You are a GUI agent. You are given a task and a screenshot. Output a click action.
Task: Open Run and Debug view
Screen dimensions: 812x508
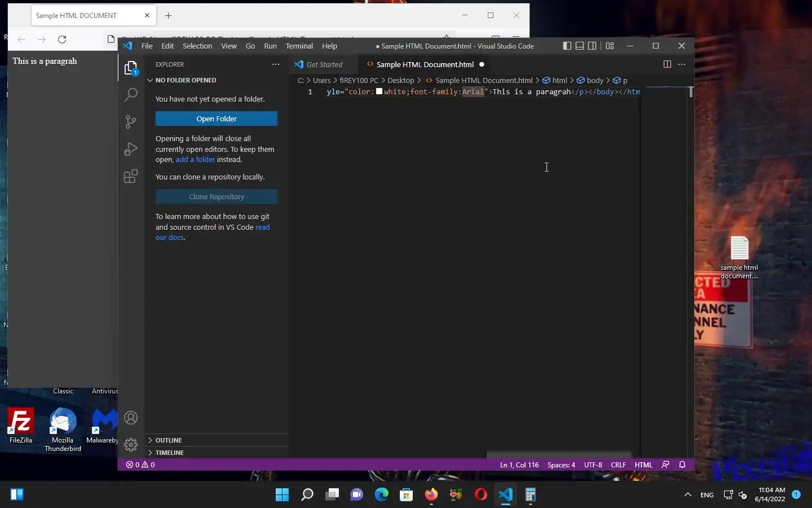point(131,149)
